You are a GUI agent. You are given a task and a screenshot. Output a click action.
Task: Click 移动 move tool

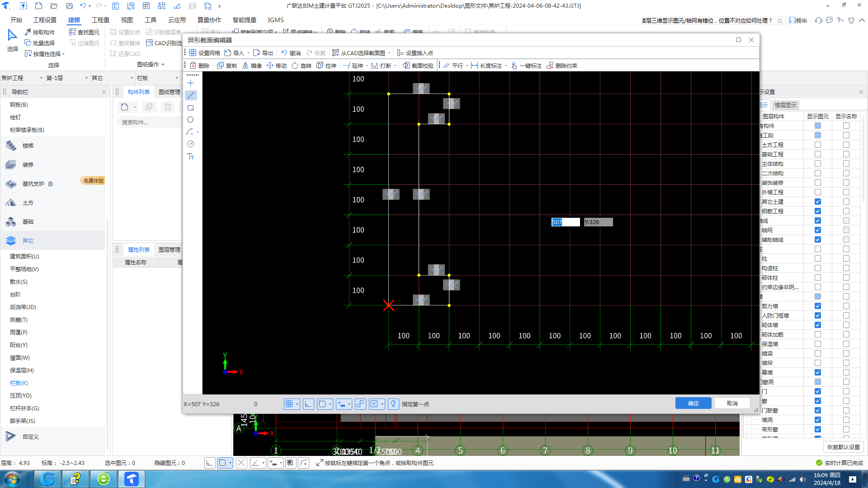[x=277, y=66]
